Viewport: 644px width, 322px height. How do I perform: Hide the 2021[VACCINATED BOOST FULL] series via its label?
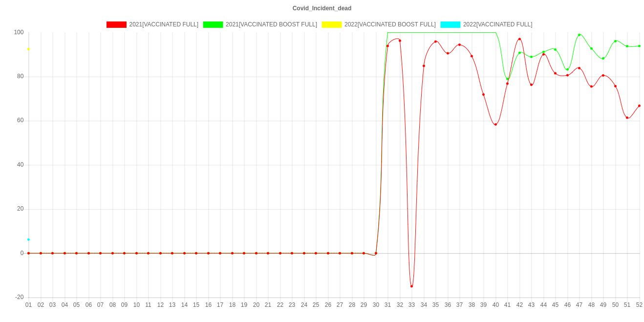point(271,24)
